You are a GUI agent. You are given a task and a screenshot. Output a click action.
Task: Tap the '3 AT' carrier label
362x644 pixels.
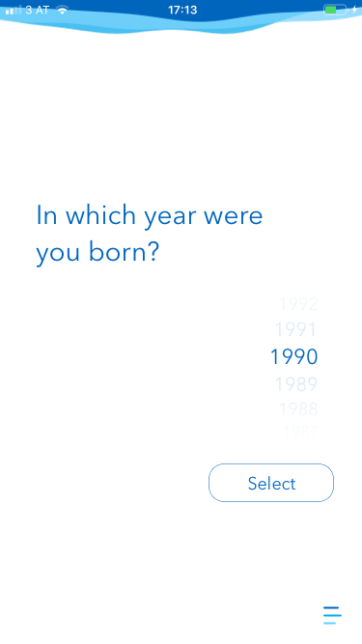(37, 10)
